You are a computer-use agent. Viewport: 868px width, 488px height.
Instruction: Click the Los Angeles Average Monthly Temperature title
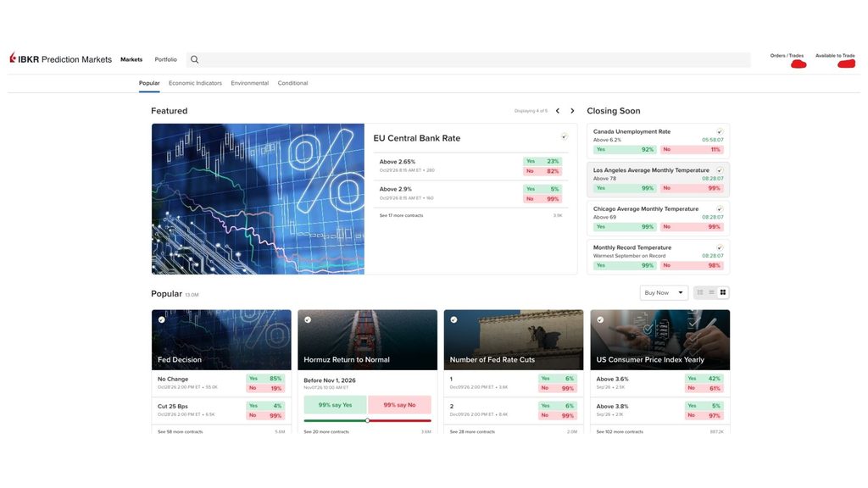coord(651,170)
